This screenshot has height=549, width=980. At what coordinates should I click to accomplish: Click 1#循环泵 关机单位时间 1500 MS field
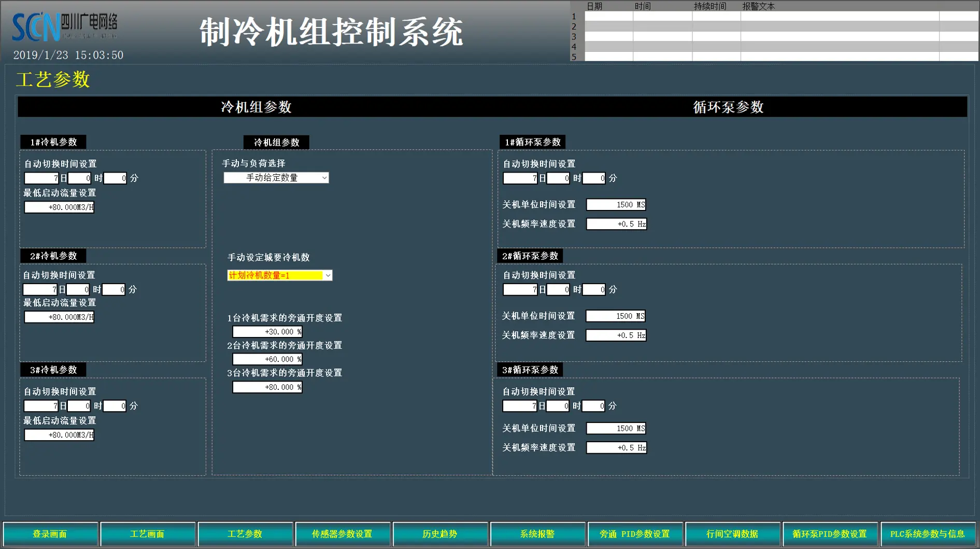click(616, 205)
